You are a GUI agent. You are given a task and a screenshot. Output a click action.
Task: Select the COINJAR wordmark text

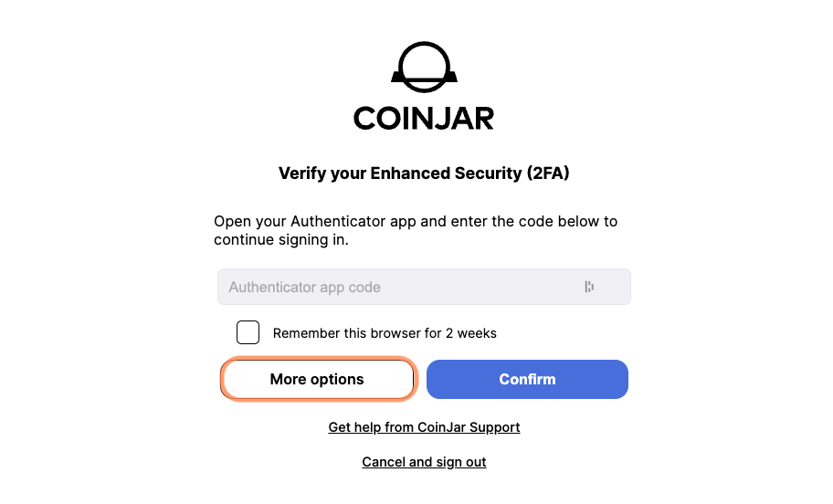pyautogui.click(x=424, y=119)
